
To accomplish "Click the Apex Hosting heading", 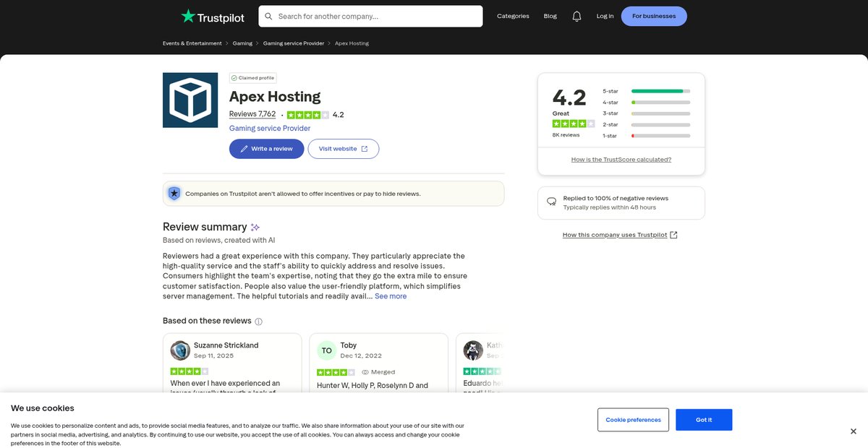I will 275,96.
